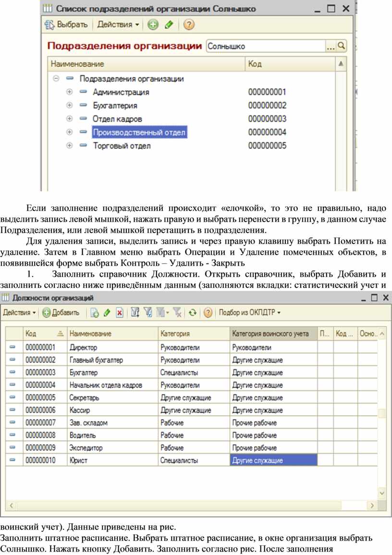Click the code 000000005 of Торговый отдел
This screenshot has height=555, width=392.
coord(267,146)
